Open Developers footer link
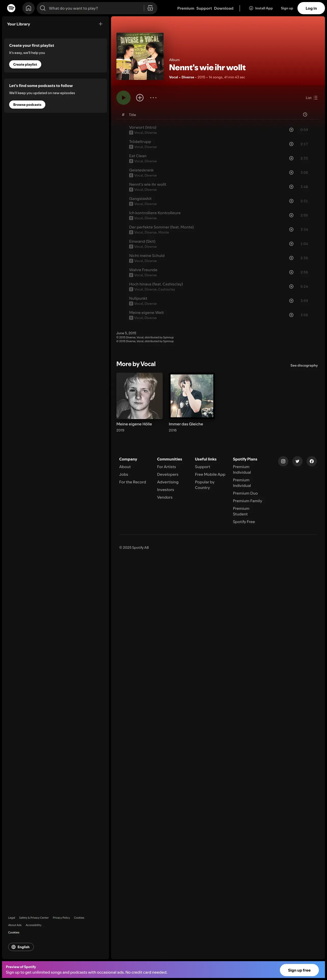This screenshot has width=327, height=980. (x=168, y=474)
